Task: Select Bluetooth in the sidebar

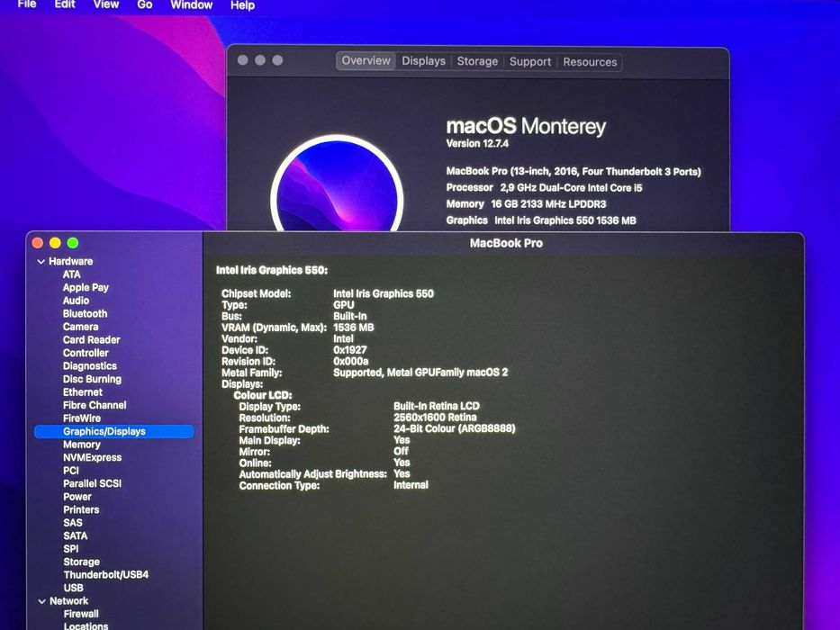Action: coord(85,313)
